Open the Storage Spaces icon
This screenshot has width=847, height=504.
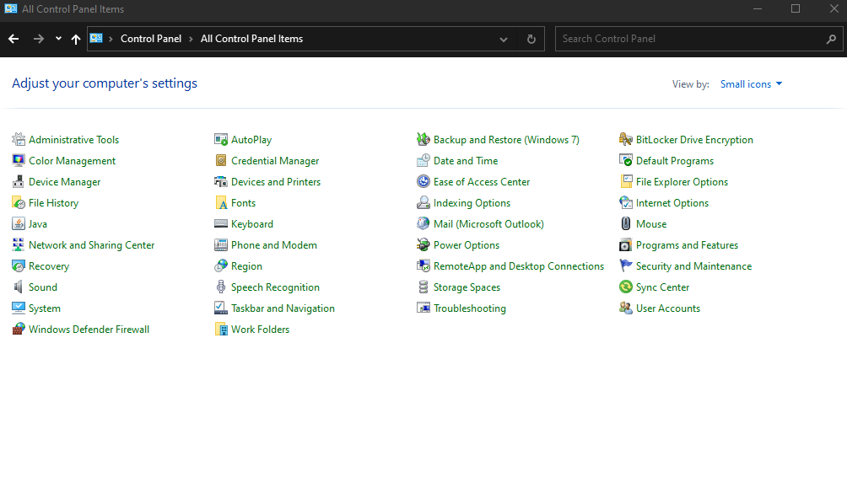pos(423,287)
